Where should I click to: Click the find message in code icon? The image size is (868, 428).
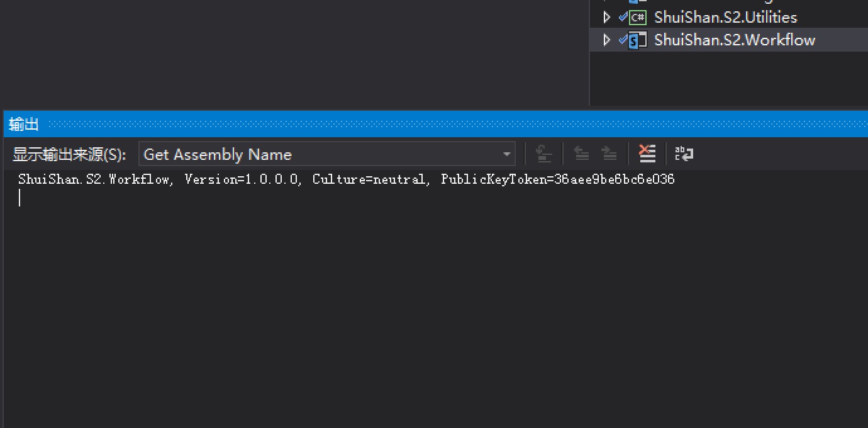[544, 154]
